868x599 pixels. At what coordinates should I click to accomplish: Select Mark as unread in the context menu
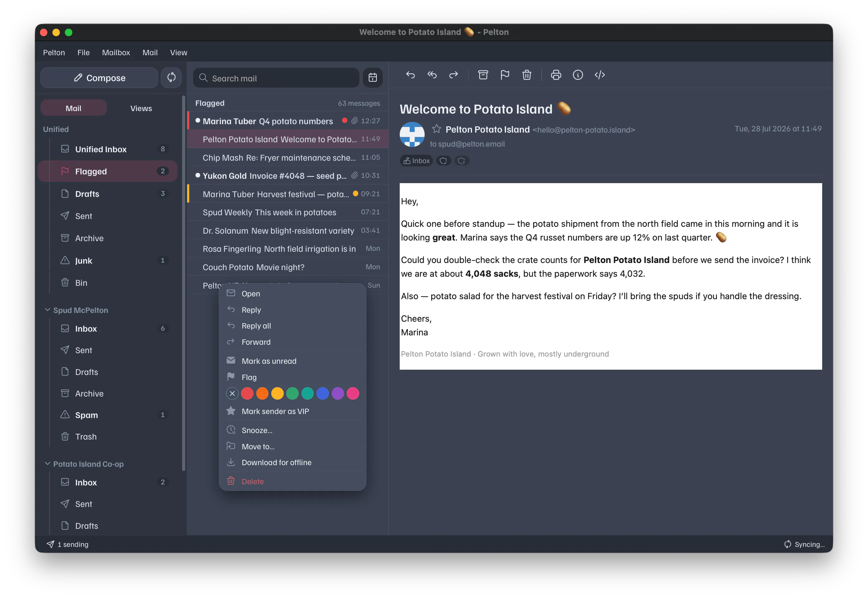[292, 361]
